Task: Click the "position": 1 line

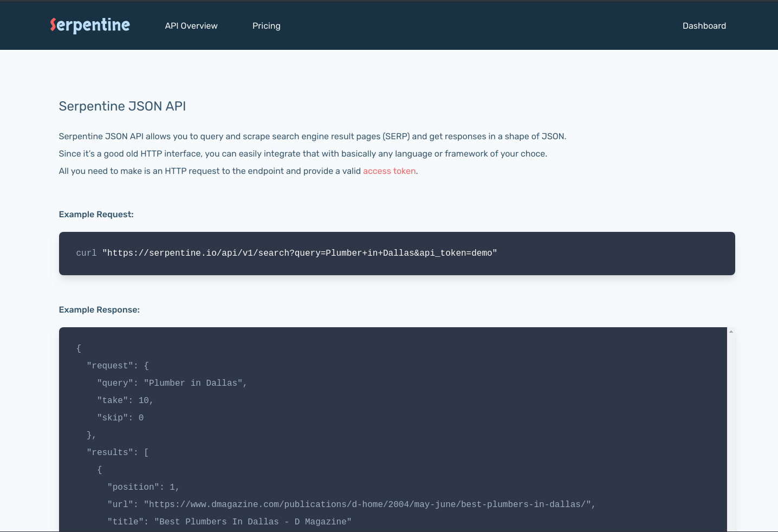Action: (x=143, y=487)
